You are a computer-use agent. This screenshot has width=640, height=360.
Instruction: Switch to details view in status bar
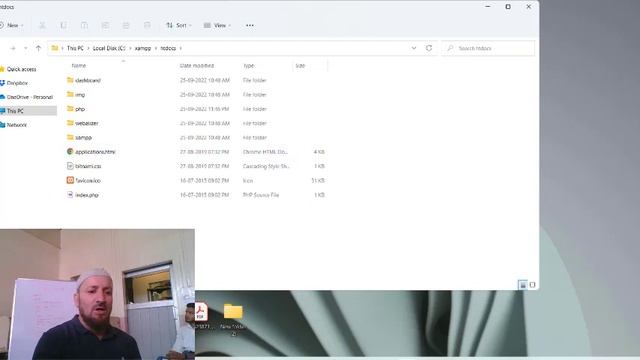pyautogui.click(x=523, y=285)
